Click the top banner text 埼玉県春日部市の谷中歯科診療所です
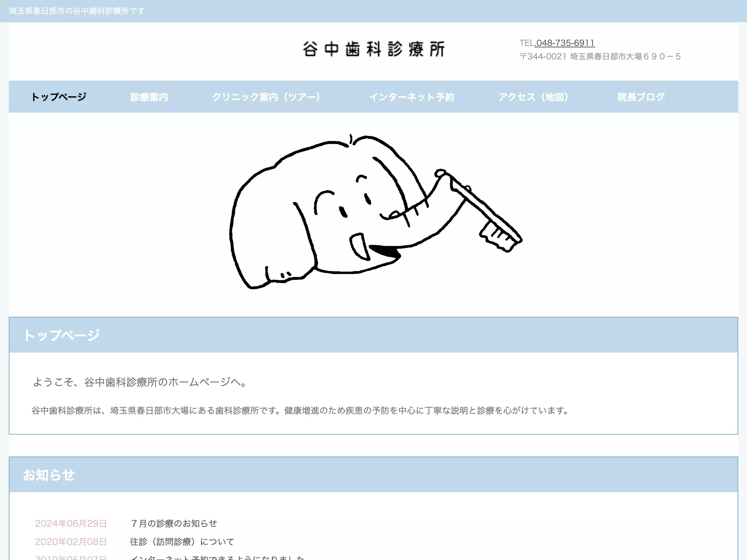 coord(77,11)
